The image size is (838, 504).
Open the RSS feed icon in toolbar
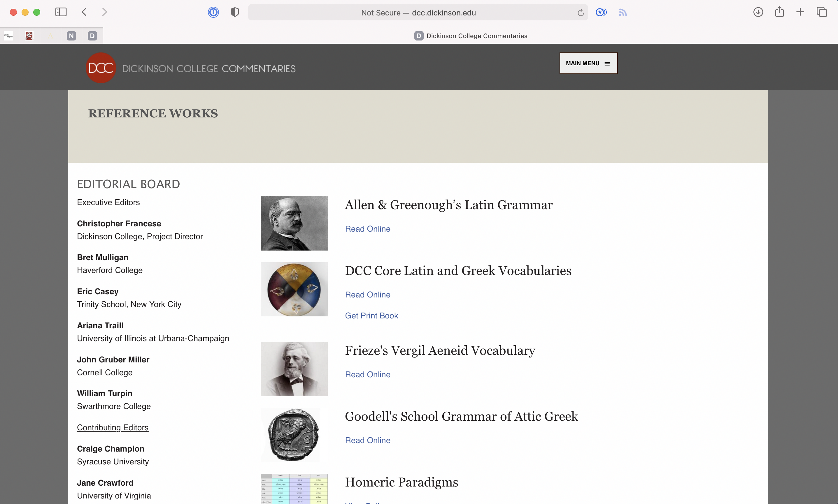(623, 13)
